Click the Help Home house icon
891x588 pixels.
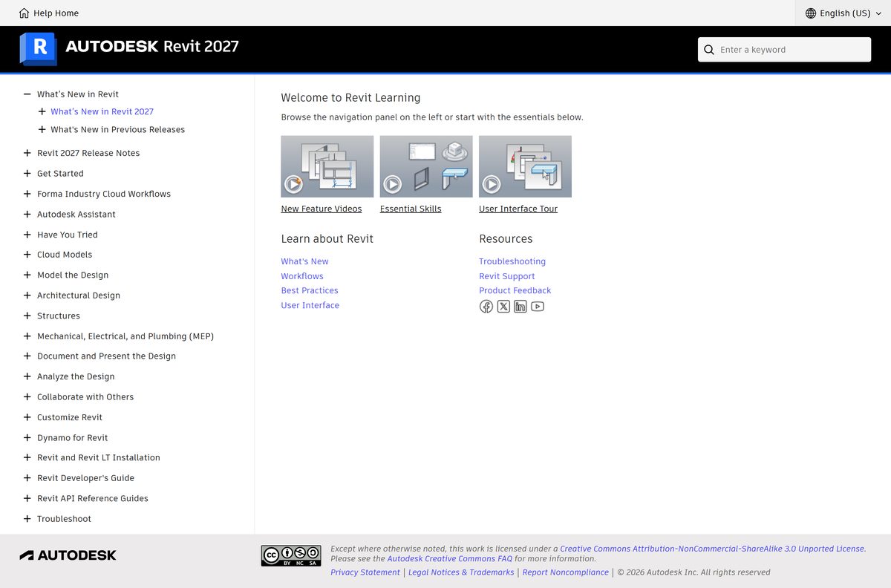pyautogui.click(x=25, y=13)
